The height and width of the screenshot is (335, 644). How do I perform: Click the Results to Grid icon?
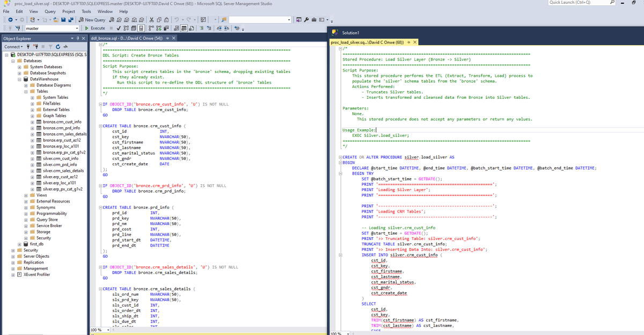(184, 28)
